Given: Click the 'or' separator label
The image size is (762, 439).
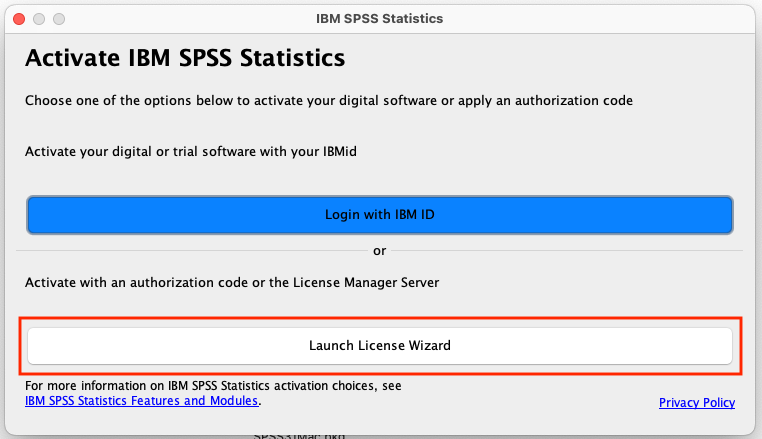Looking at the screenshot, I should point(379,250).
